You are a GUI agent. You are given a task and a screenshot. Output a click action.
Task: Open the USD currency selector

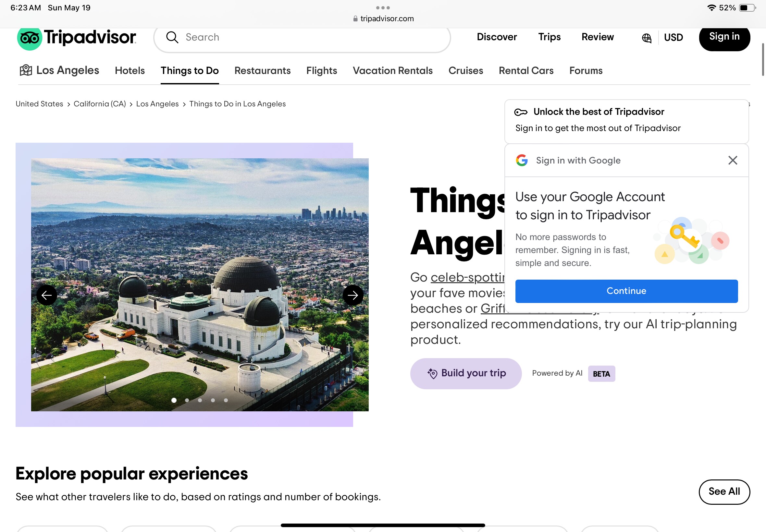pos(673,37)
